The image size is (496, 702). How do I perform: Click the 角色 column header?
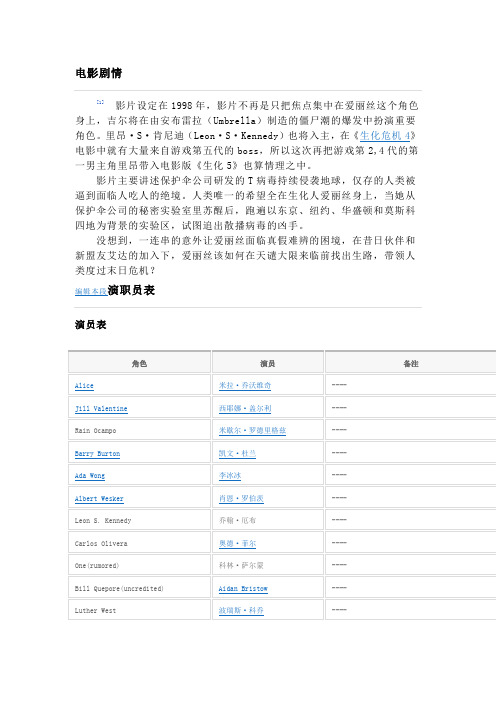139,363
